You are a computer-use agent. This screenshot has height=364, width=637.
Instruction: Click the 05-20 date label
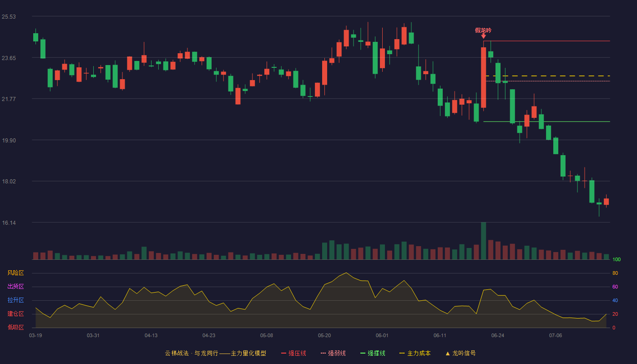[324, 335]
